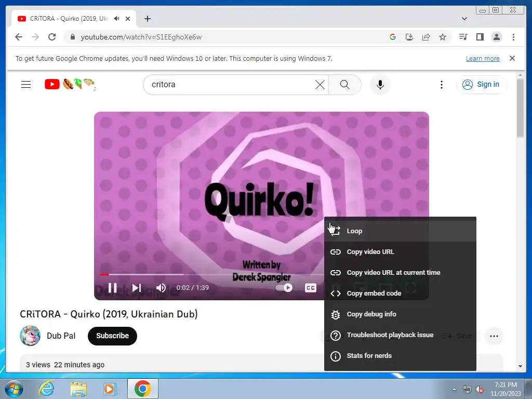Open the Windows Start menu
Viewport: 532px width, 399px height.
[14, 389]
